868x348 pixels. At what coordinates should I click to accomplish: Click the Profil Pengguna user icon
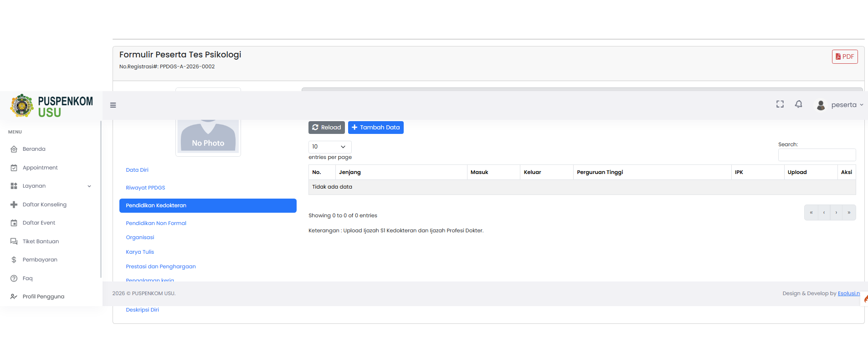click(14, 297)
